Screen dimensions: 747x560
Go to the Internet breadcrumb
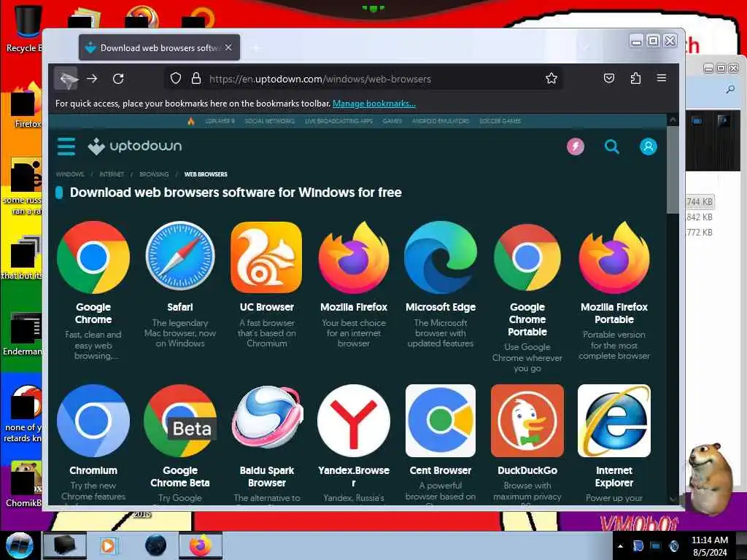[112, 174]
